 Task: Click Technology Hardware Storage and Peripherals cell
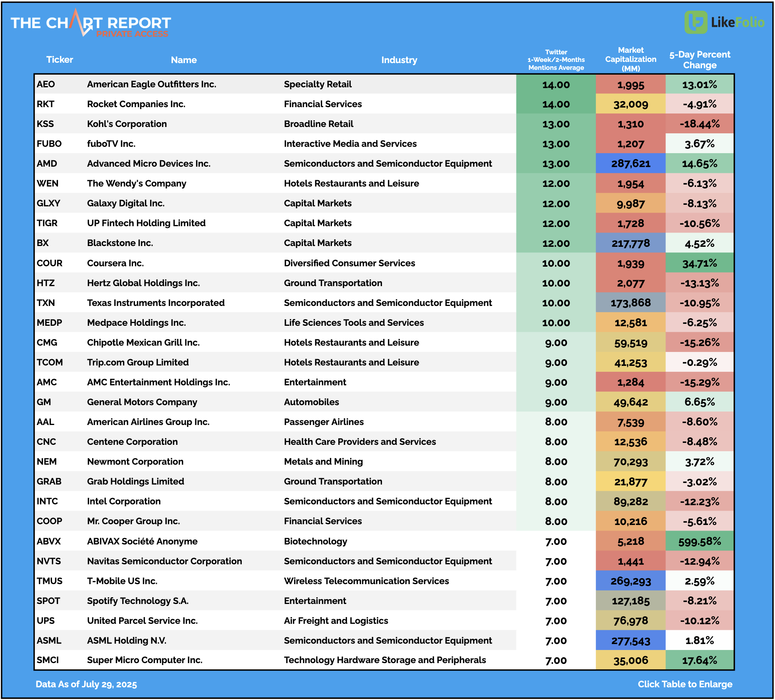385,660
